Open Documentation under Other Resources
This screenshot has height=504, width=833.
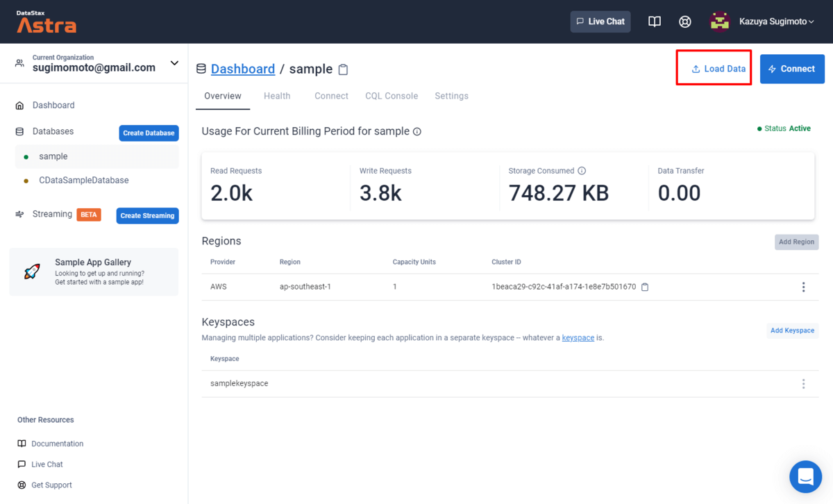click(x=57, y=444)
